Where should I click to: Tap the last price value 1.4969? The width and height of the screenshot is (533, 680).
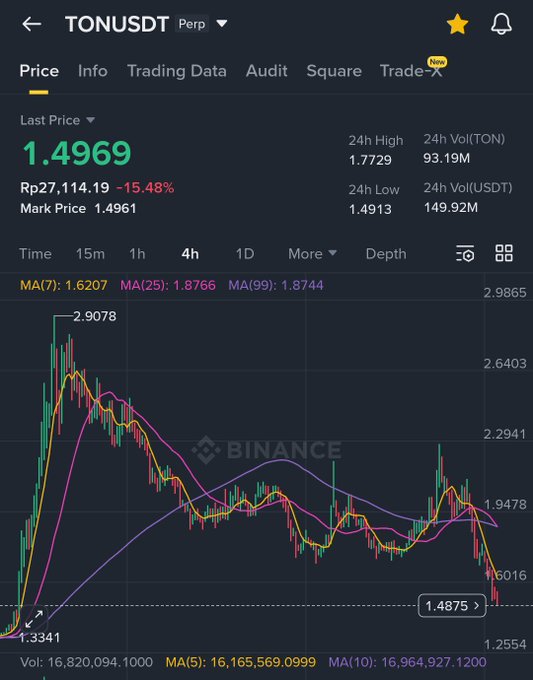tap(77, 153)
